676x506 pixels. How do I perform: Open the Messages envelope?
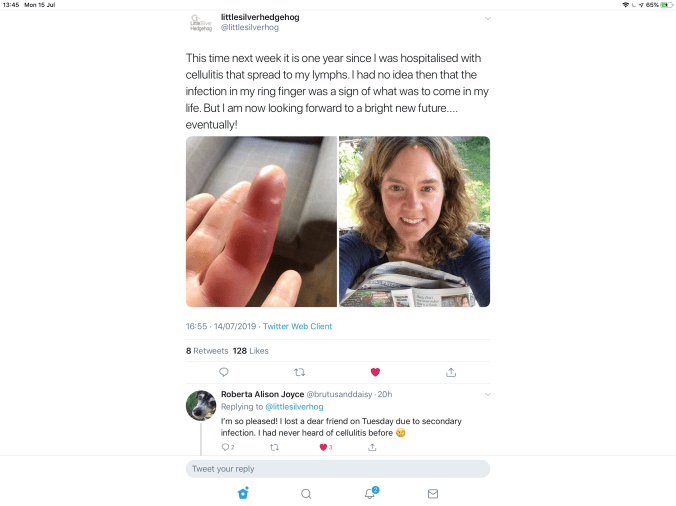point(433,493)
